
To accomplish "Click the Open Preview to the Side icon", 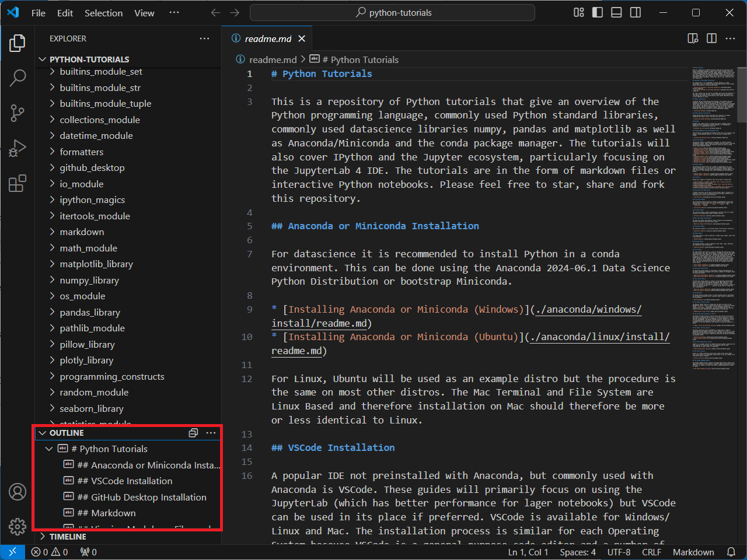I will pyautogui.click(x=693, y=38).
